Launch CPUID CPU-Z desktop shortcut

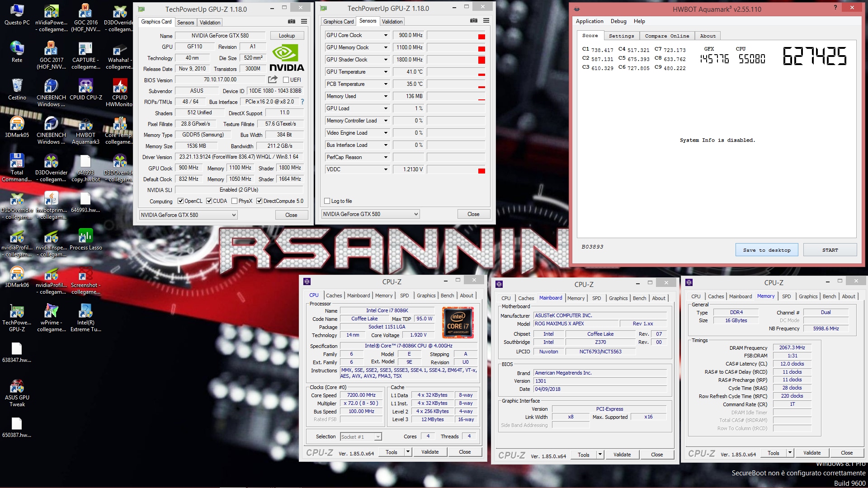[x=85, y=89]
